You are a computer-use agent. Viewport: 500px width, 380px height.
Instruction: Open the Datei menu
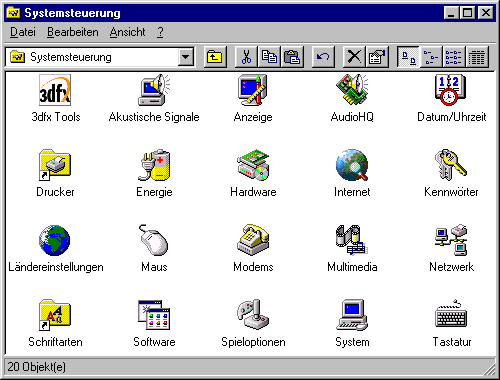coord(23,32)
